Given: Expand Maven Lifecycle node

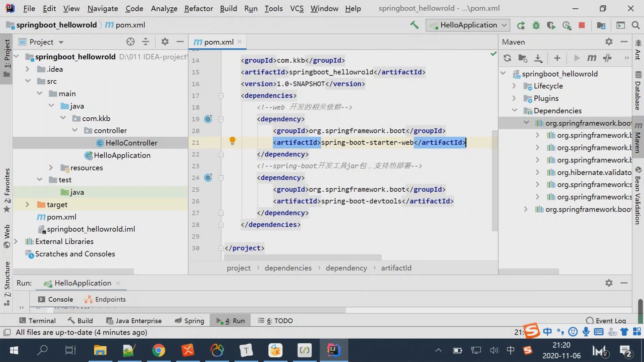Looking at the screenshot, I should pos(514,86).
